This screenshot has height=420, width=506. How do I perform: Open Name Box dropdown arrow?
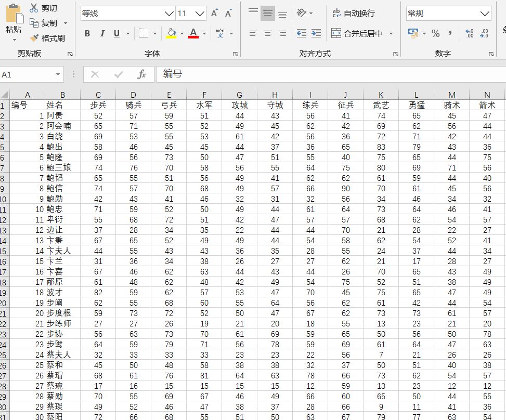tap(58, 74)
